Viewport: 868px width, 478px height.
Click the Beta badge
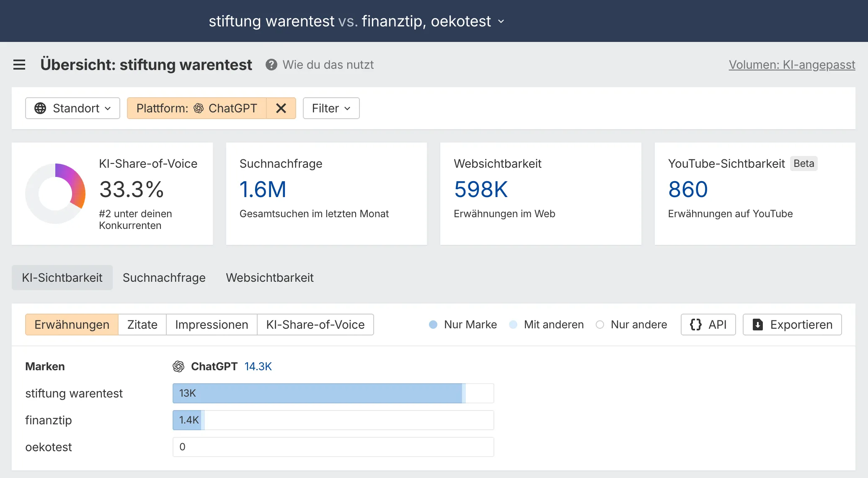(x=804, y=164)
